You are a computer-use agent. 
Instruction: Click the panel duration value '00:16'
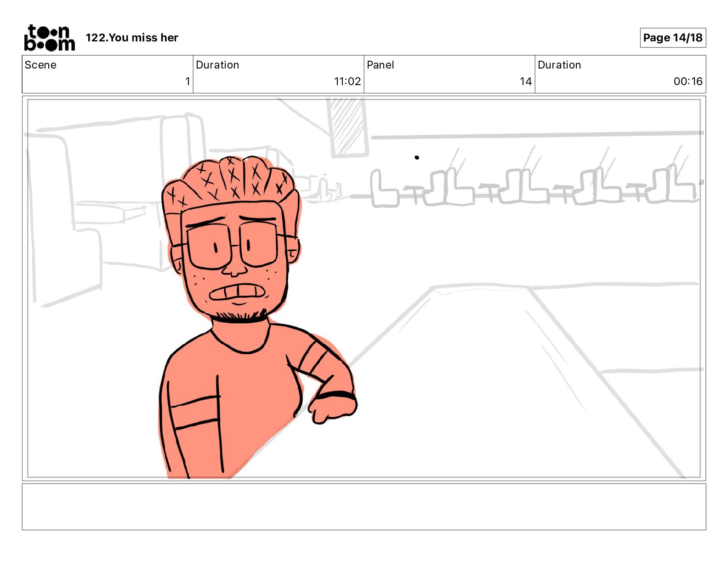coord(688,81)
